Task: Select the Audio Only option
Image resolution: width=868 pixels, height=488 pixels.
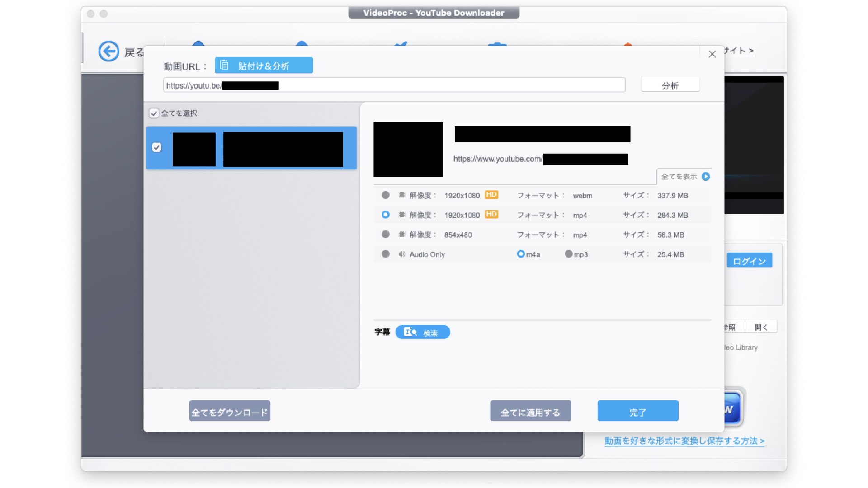Action: point(385,254)
